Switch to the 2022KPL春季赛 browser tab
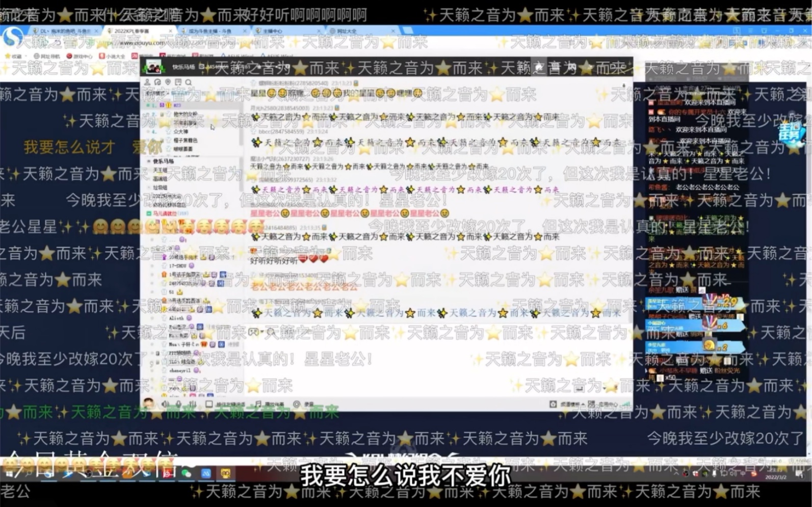This screenshot has width=812, height=507. pyautogui.click(x=140, y=31)
